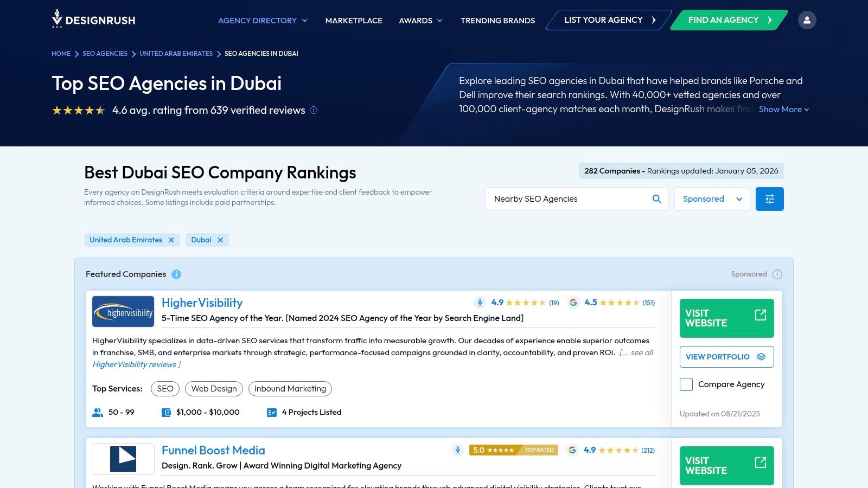Select the Web Design service tag
Viewport: 868px width, 488px height.
click(x=214, y=389)
